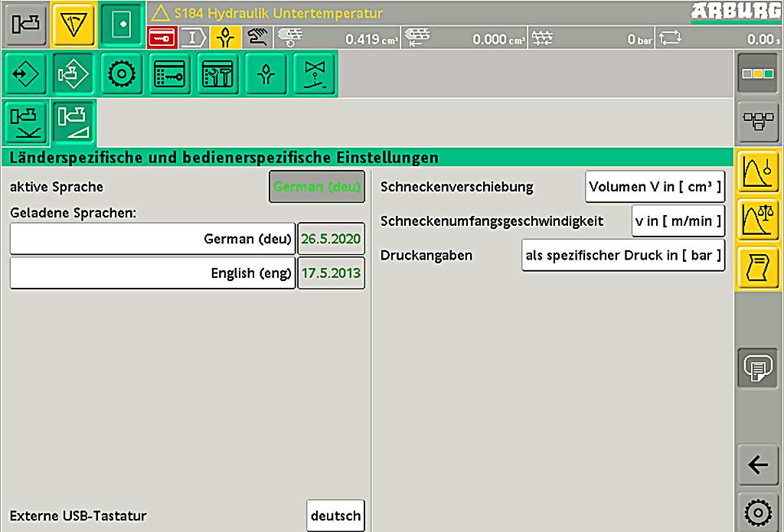Open the Schneckenverschiebung unit dropdown
The height and width of the screenshot is (532, 784).
(655, 187)
